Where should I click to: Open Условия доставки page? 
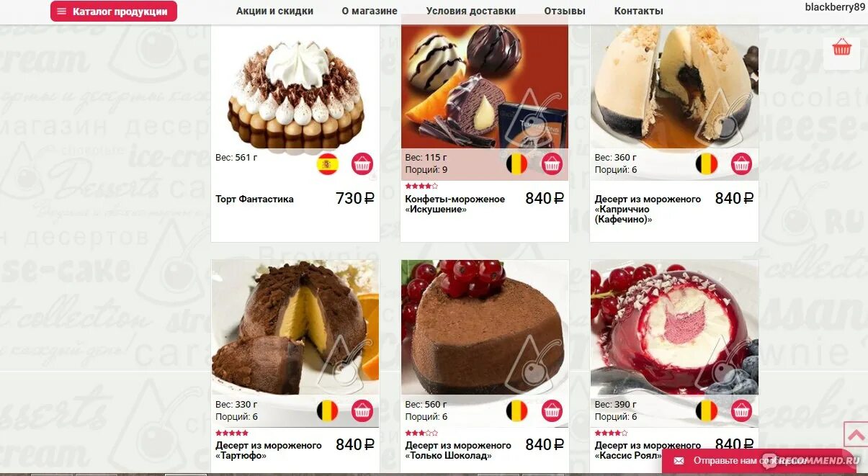pos(471,11)
